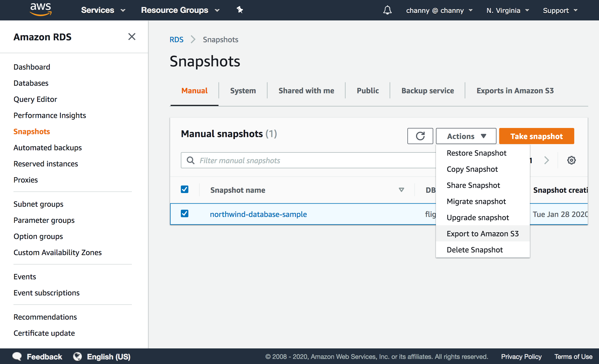Click the pin shortcut icon in header

(239, 10)
